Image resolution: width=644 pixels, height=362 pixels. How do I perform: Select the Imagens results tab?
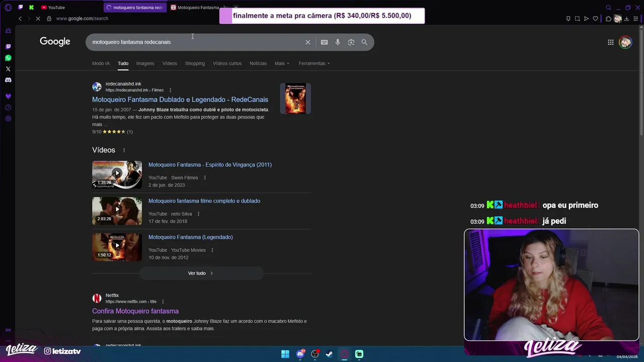coord(145,63)
